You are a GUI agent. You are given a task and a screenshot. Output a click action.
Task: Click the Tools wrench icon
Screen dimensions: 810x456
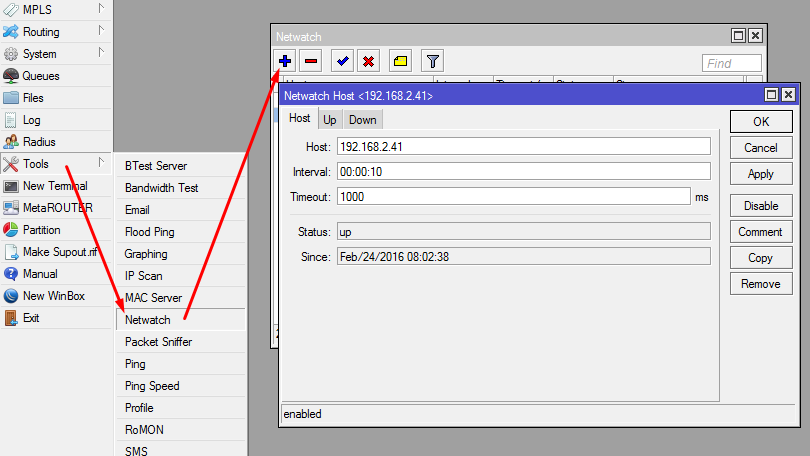click(x=10, y=164)
